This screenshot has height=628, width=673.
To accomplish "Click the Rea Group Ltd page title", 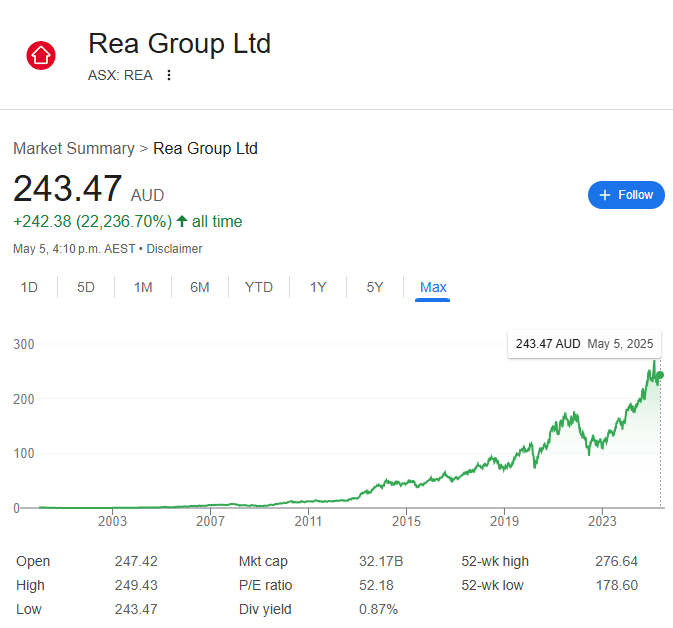I will point(179,43).
